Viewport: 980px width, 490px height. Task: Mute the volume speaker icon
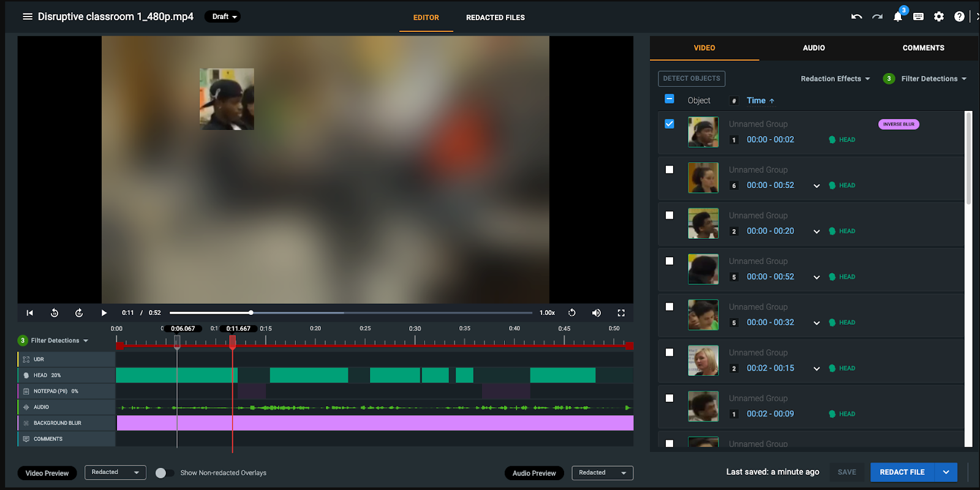[x=596, y=313]
